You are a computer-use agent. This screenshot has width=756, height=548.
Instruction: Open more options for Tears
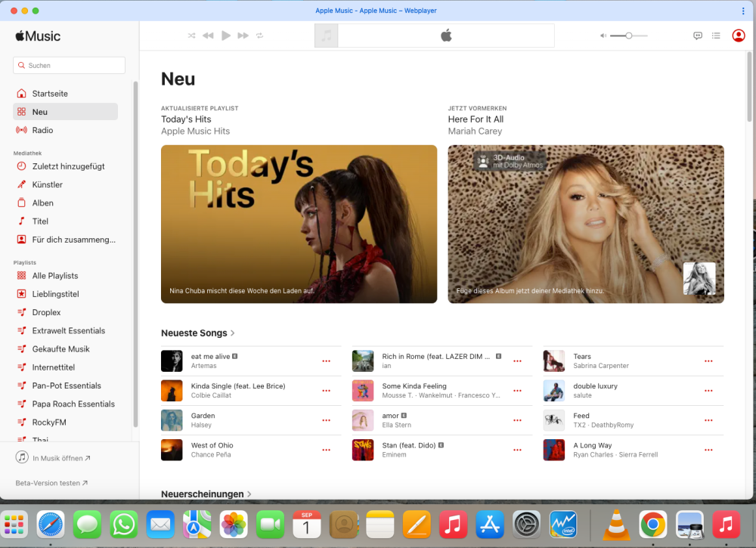coord(708,361)
